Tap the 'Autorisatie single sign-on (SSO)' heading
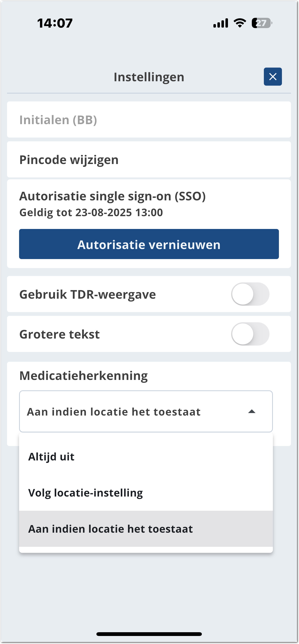 [112, 196]
